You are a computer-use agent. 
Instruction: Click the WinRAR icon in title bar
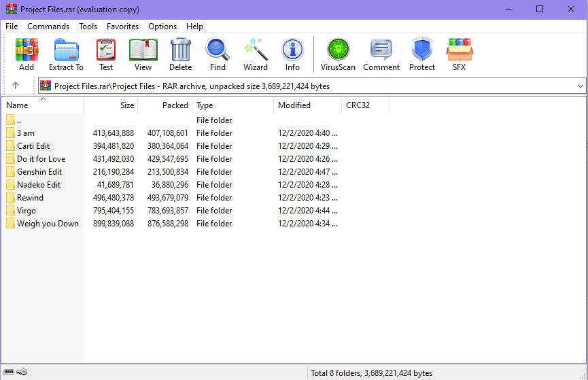tap(12, 9)
